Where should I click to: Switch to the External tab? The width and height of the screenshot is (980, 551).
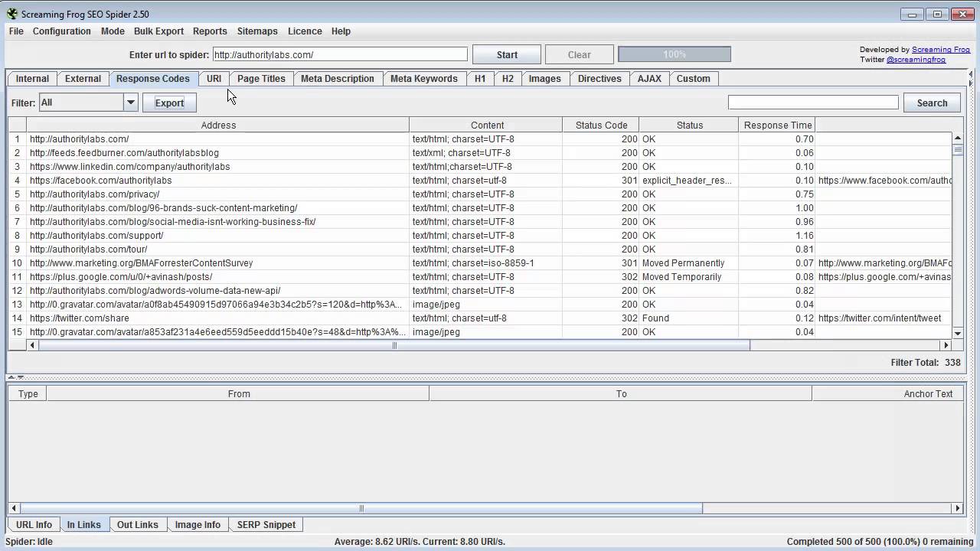pos(83,79)
